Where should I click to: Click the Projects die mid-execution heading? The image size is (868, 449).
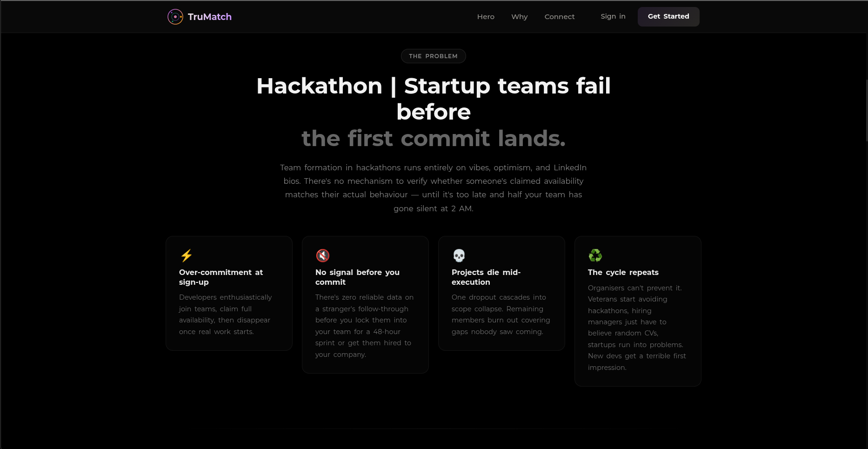pyautogui.click(x=486, y=277)
